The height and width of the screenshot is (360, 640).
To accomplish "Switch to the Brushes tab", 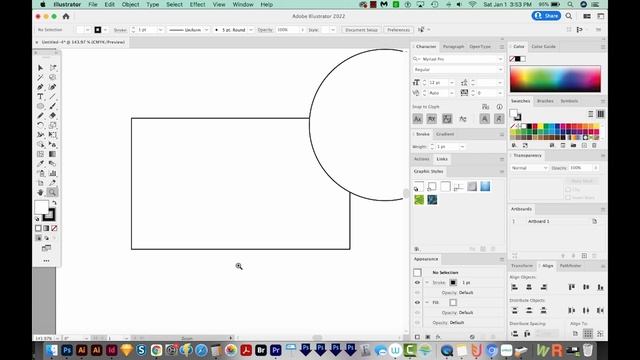I will 545,101.
